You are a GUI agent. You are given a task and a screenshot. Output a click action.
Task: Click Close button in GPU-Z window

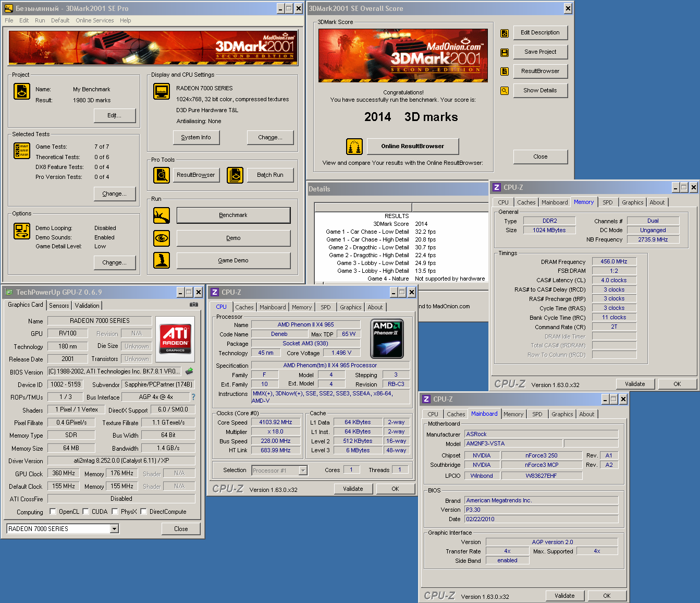pos(181,529)
